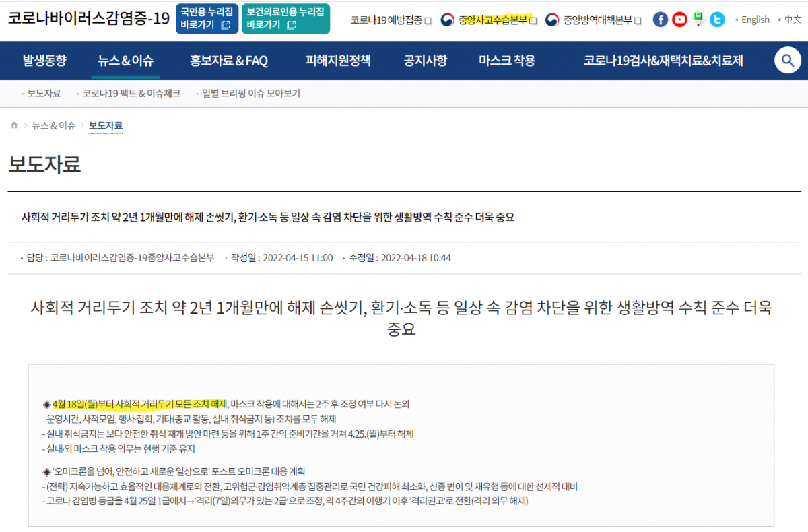Click the bold article title line
The width and height of the screenshot is (808, 532).
point(268,218)
